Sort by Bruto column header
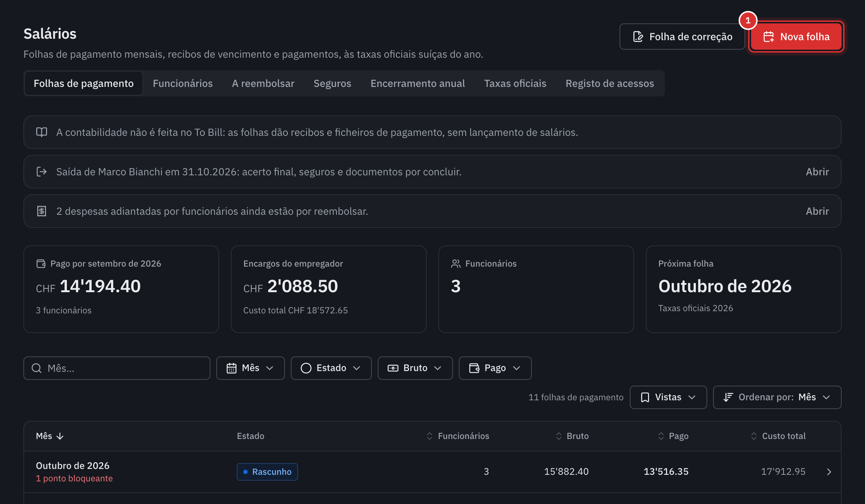The width and height of the screenshot is (865, 504). pos(572,436)
